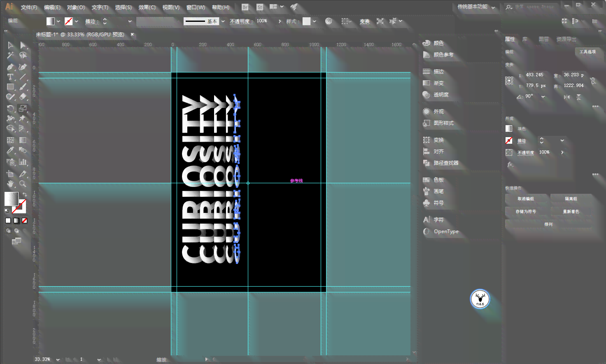Open Bridge via the Br icon
The height and width of the screenshot is (364, 606).
coord(245,7)
